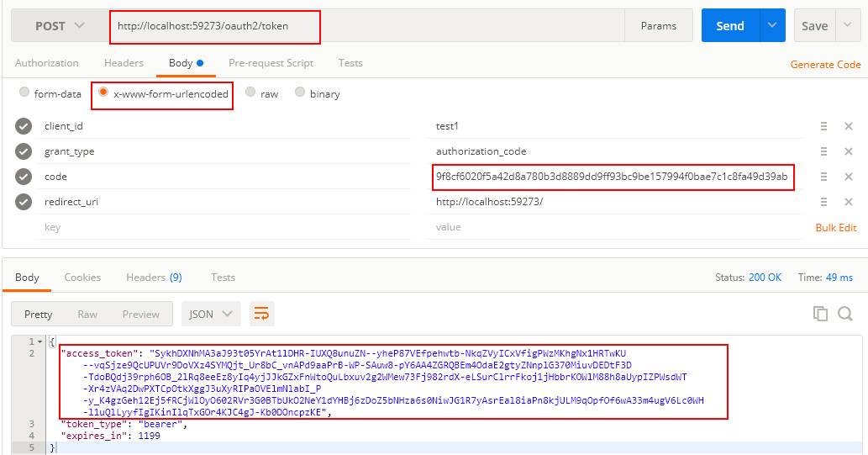This screenshot has height=455, width=868.
Task: Toggle the grant_type row checkmark
Action: 24,151
